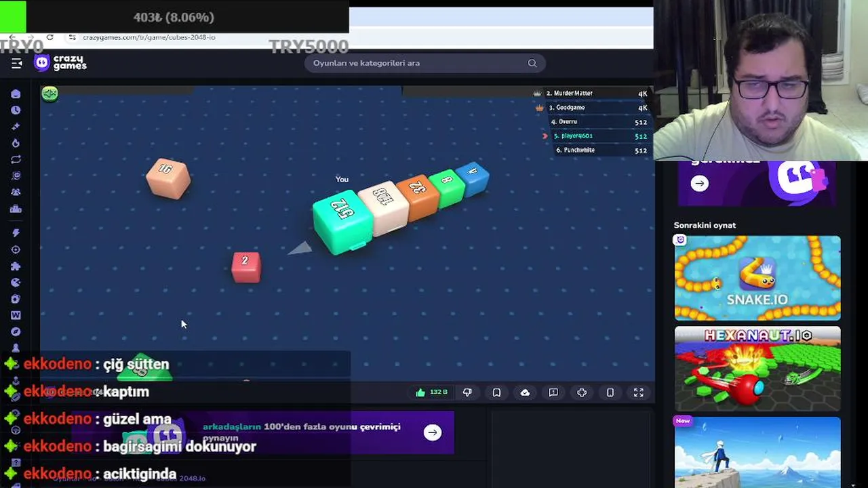868x488 pixels.
Task: Open action games via sidebar lightning icon
Action: pos(16,233)
